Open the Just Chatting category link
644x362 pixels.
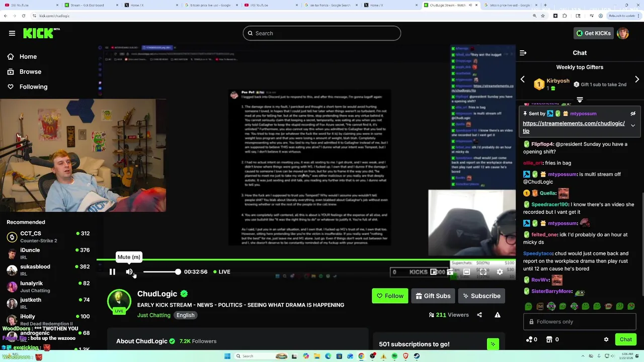153,315
